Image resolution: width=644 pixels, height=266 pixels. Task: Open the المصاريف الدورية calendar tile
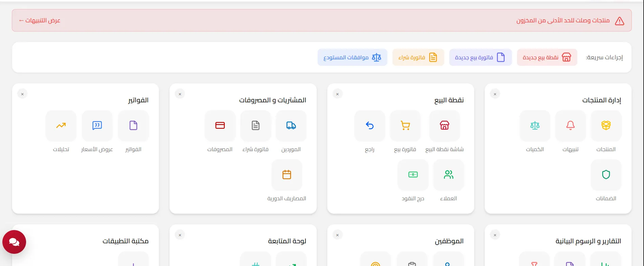tap(286, 175)
